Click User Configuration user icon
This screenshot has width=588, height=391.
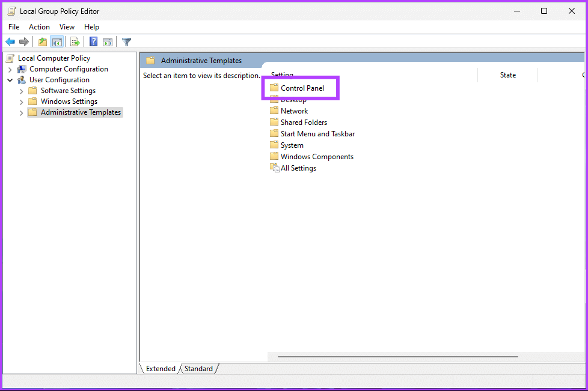point(22,80)
